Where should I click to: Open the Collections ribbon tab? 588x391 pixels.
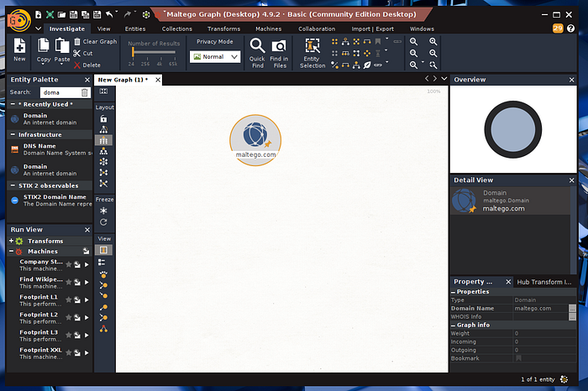(x=177, y=29)
